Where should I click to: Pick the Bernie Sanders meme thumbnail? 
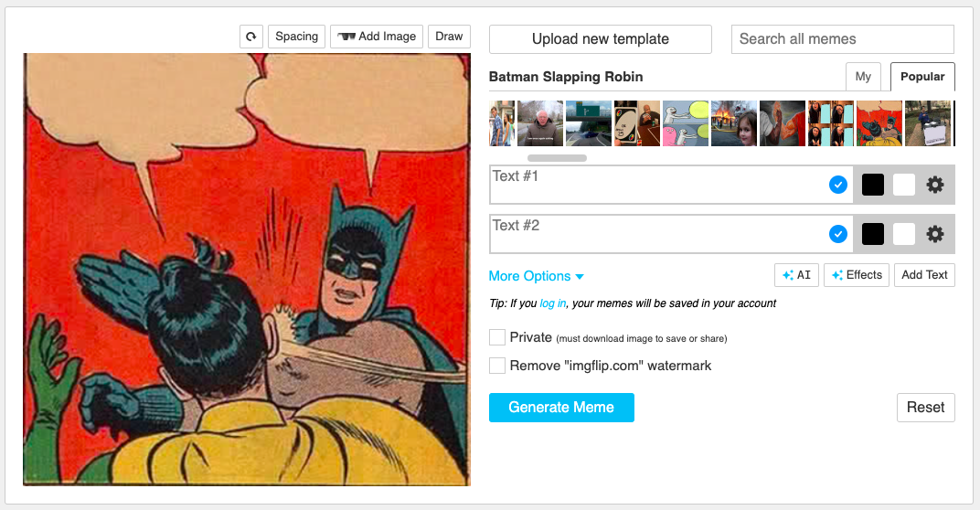539,123
